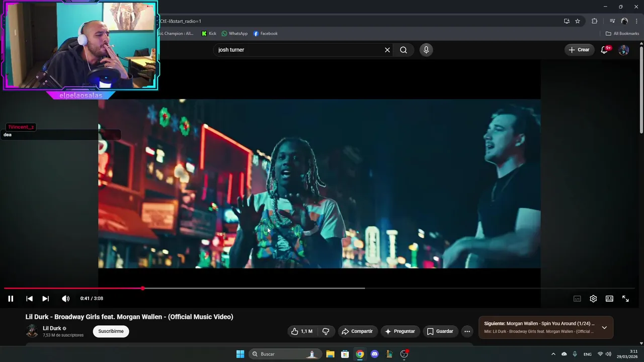Open the OBS taskbar icon

coord(404,354)
